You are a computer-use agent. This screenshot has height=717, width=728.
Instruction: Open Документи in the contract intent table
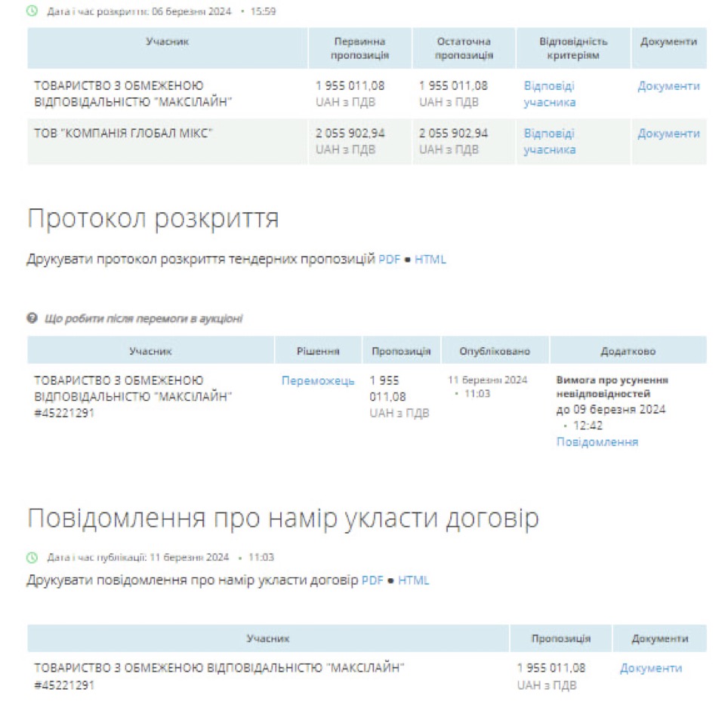650,668
